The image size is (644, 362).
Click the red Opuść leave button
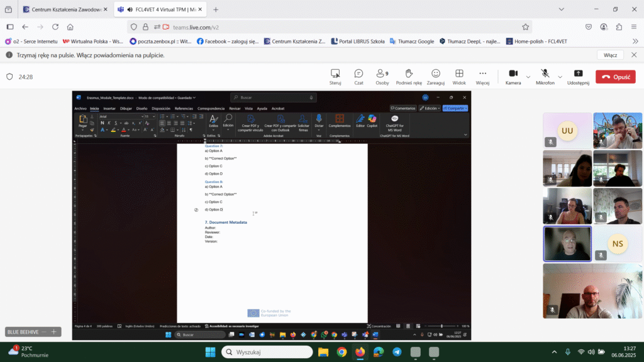tap(615, 77)
